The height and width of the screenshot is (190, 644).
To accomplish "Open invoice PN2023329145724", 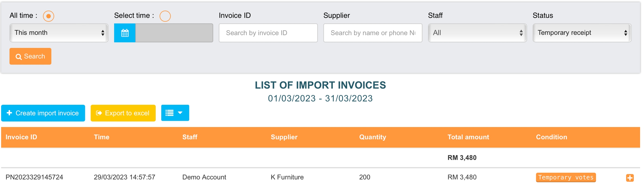I will (34, 177).
